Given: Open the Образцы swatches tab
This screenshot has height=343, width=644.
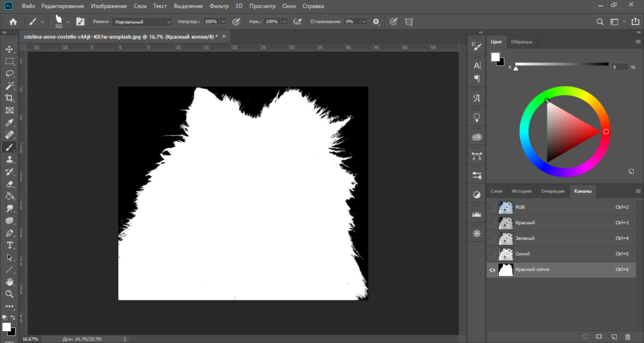Looking at the screenshot, I should pyautogui.click(x=521, y=41).
